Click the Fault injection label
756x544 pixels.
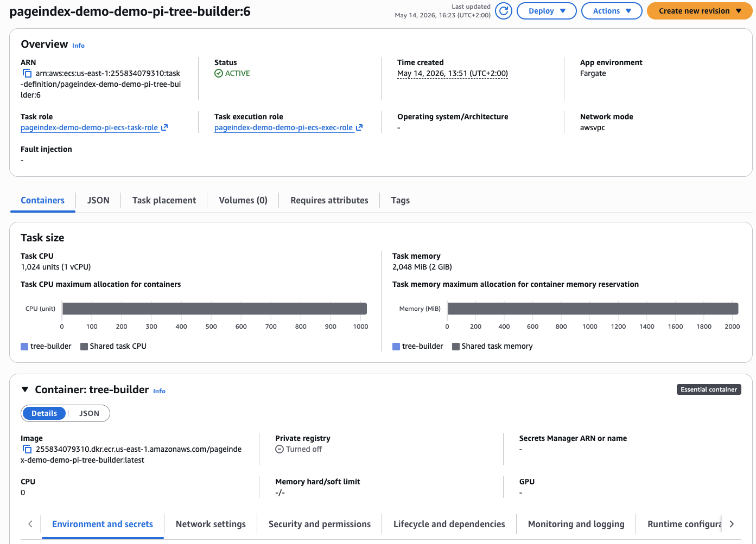tap(46, 149)
